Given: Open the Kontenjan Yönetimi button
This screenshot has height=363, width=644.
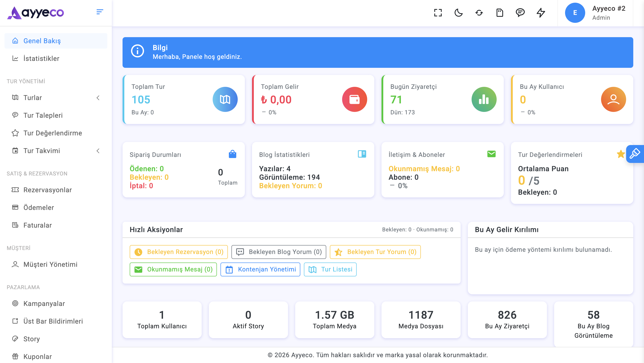Looking at the screenshot, I should [260, 269].
